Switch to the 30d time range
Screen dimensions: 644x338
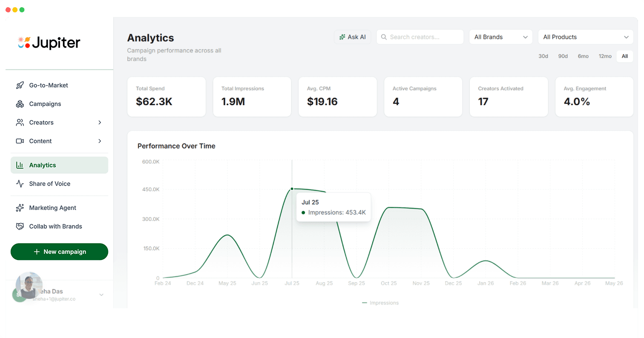click(x=543, y=56)
